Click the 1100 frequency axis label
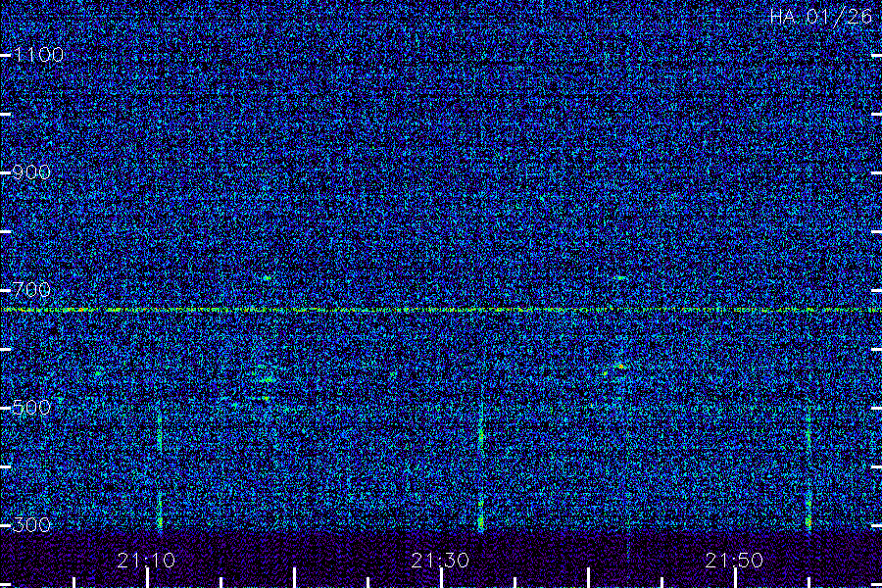882x588 pixels. (x=39, y=55)
